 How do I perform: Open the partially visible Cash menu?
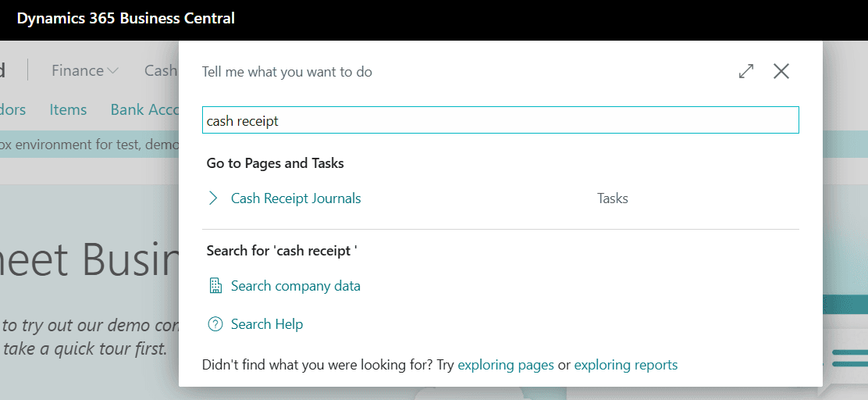[x=161, y=70]
